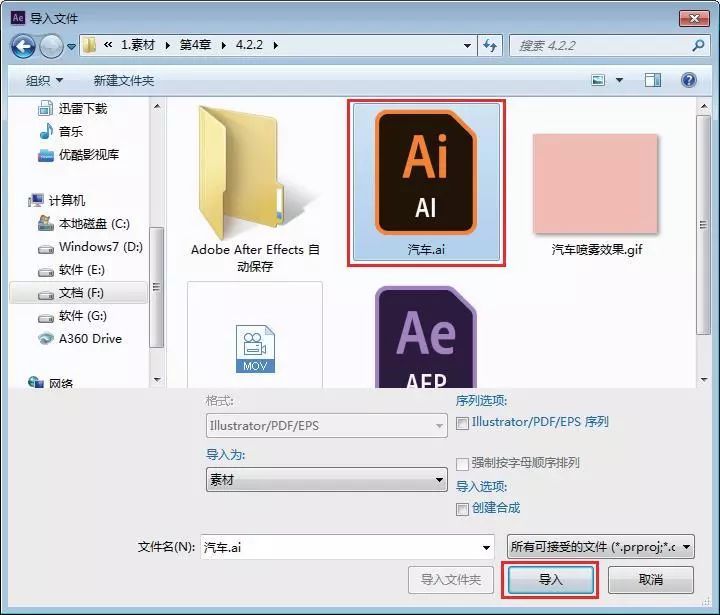Click the 导入文件夹 button
Viewport: 720px width, 615px height.
pyautogui.click(x=451, y=580)
